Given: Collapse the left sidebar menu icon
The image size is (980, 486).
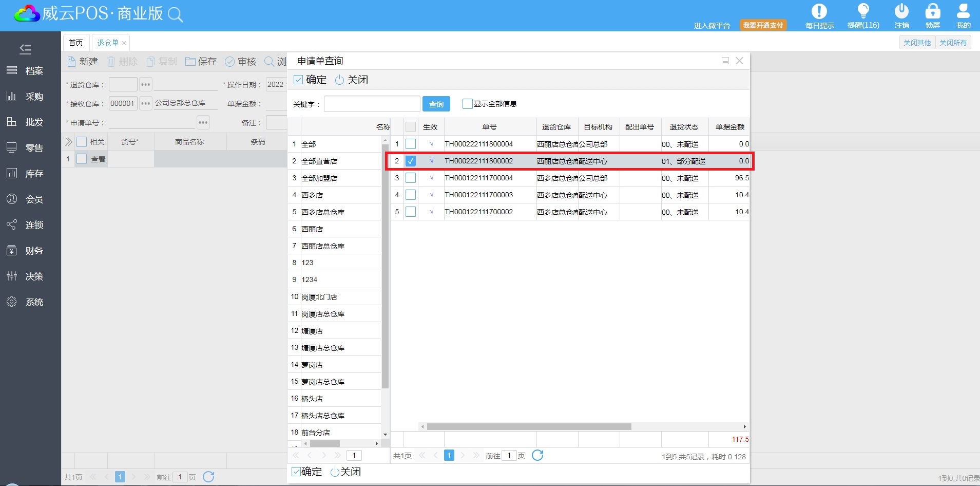Looking at the screenshot, I should pos(26,49).
